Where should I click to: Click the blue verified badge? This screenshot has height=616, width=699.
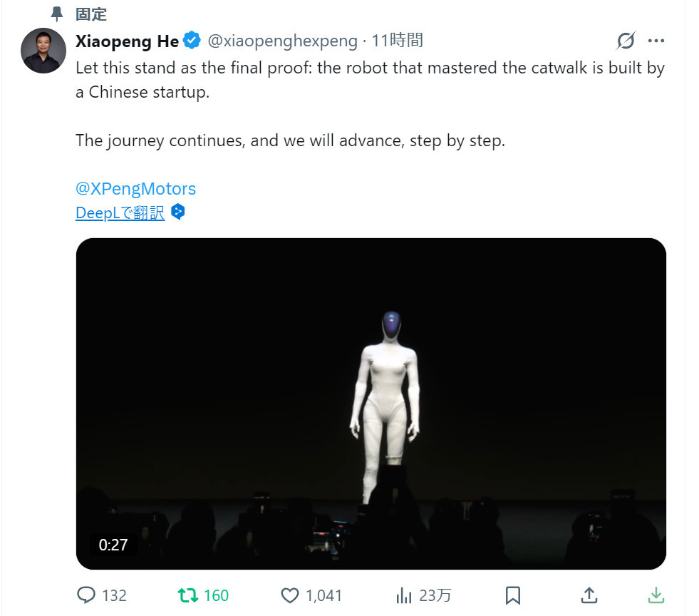[x=192, y=41]
